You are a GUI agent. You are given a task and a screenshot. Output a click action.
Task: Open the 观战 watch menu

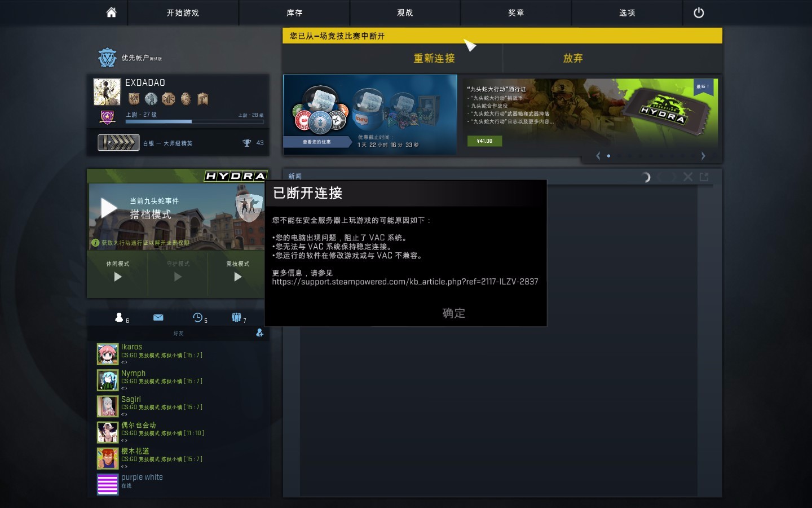(405, 12)
